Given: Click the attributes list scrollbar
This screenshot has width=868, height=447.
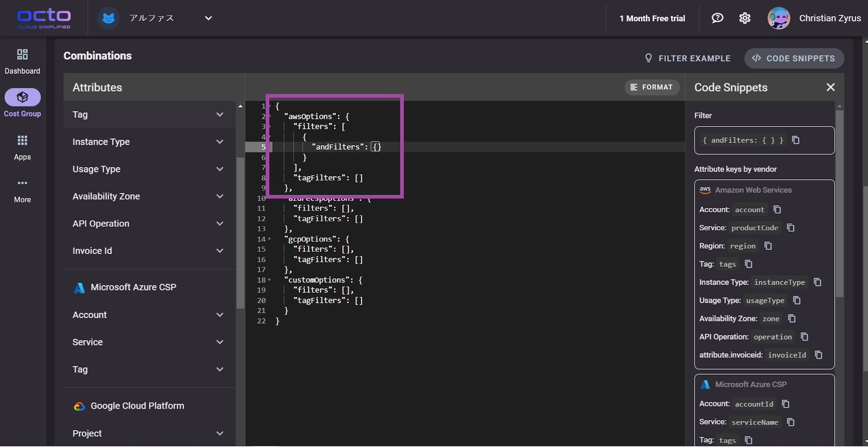Looking at the screenshot, I should pyautogui.click(x=240, y=232).
